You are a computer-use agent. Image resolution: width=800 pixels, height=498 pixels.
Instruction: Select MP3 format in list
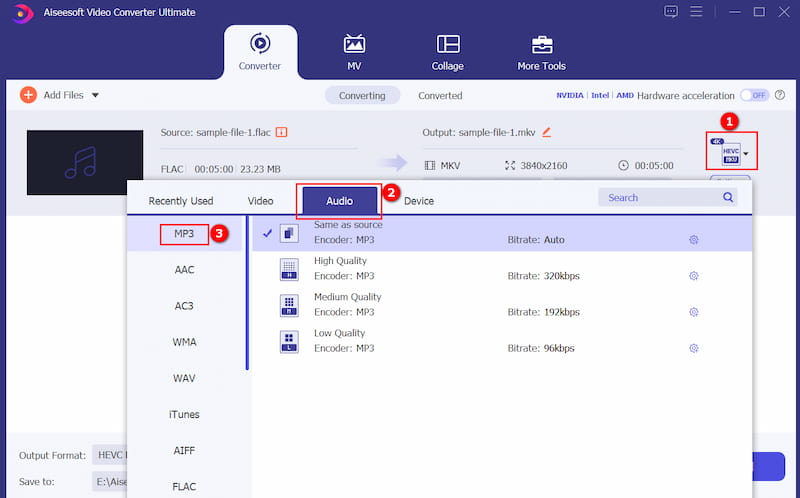[184, 234]
